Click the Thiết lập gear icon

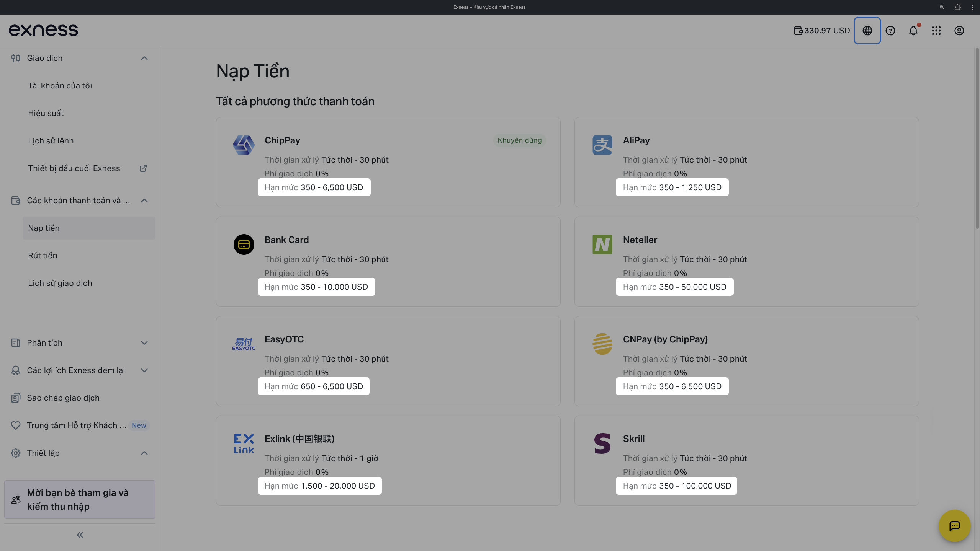[x=16, y=453]
